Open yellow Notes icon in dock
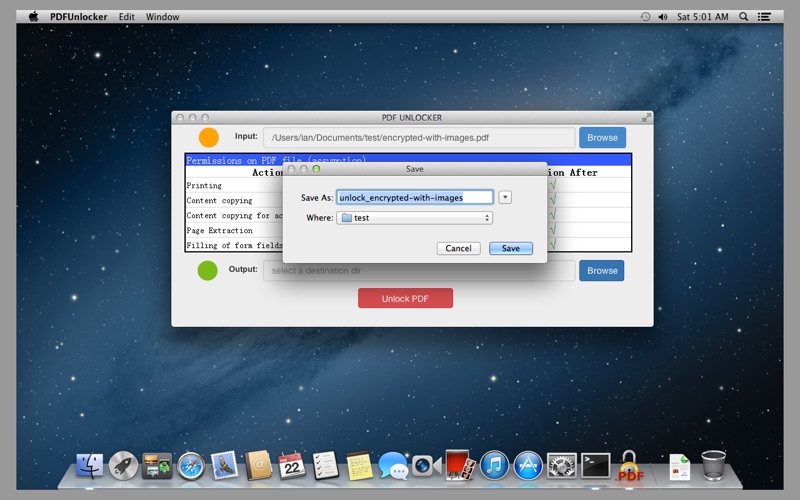The width and height of the screenshot is (800, 500). tap(359, 466)
